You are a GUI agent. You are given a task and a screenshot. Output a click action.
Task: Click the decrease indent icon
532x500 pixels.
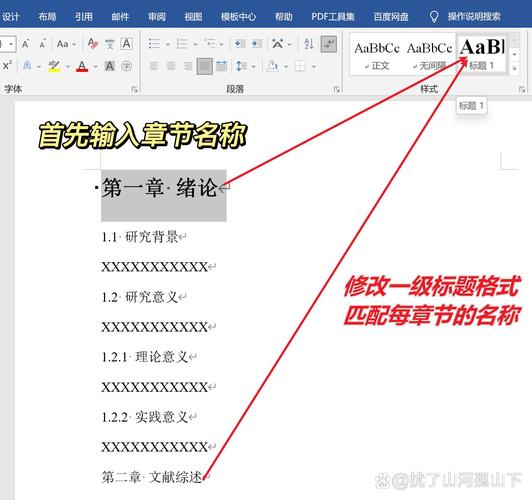click(x=240, y=44)
